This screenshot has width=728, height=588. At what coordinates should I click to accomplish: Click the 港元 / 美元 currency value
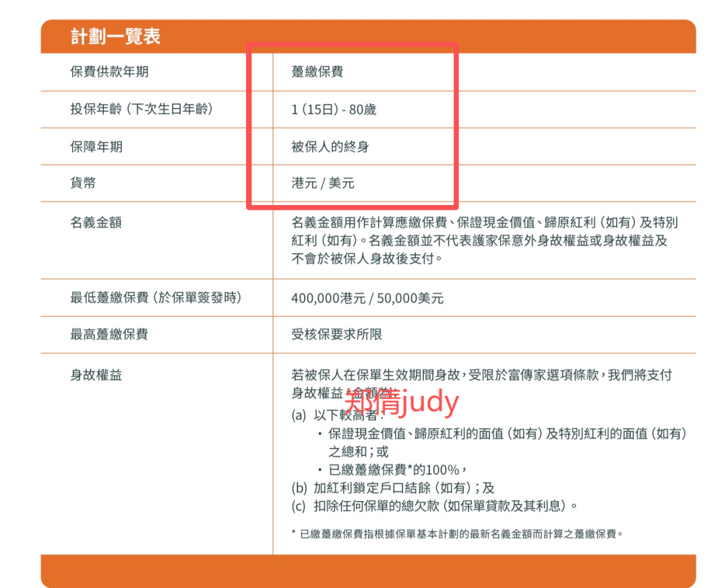[x=323, y=183]
